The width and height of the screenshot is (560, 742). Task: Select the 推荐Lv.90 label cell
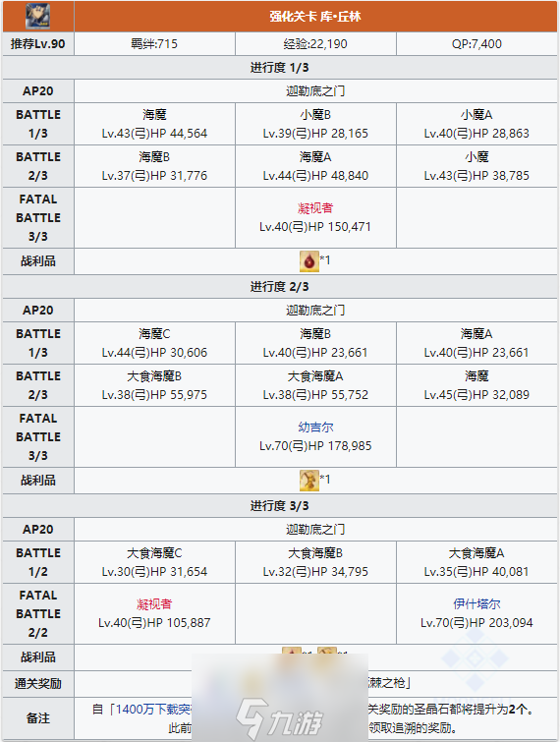point(38,44)
